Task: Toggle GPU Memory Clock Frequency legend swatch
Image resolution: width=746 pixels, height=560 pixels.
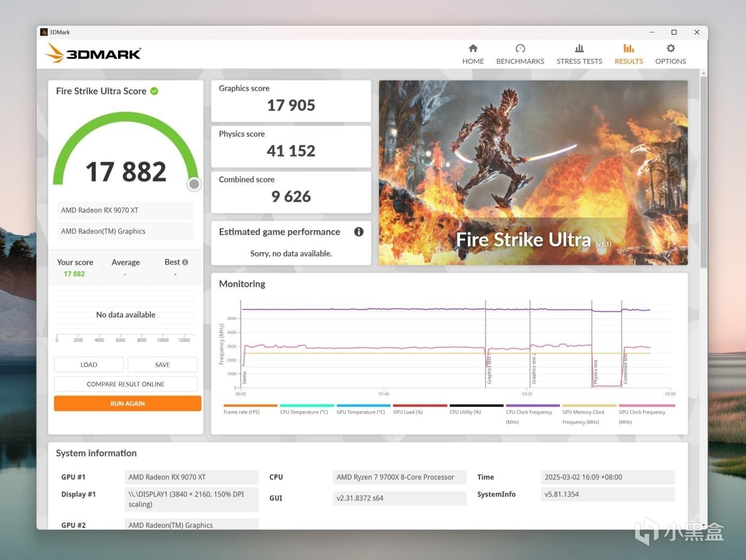Action: [590, 405]
